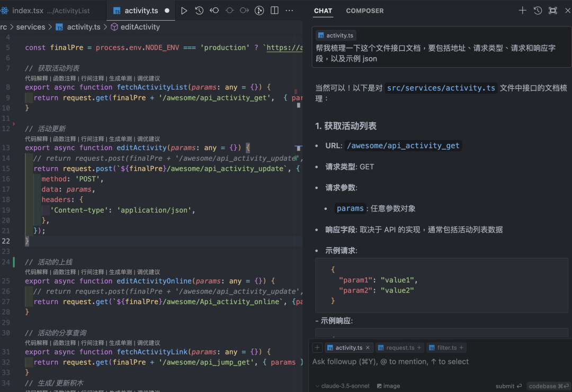Viewport: 572px width, 392px height.
Task: Click 生成单测 lens above fetchActivityLink
Action: tap(120, 343)
